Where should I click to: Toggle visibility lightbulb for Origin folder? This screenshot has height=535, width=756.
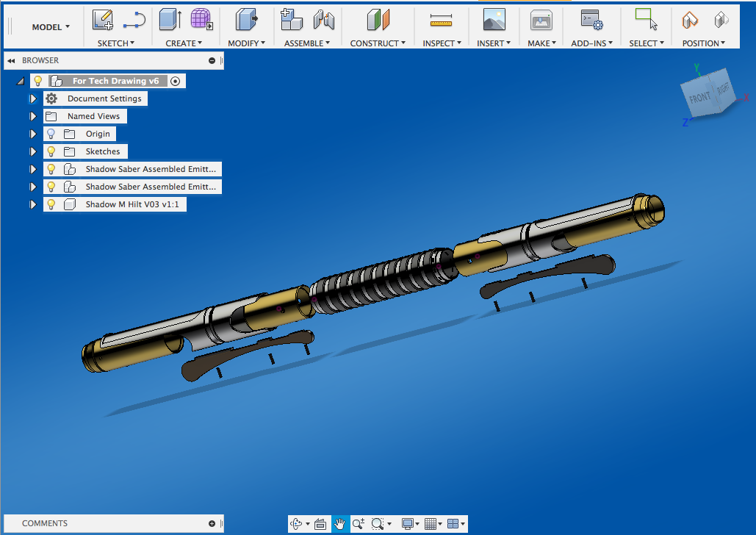[51, 134]
